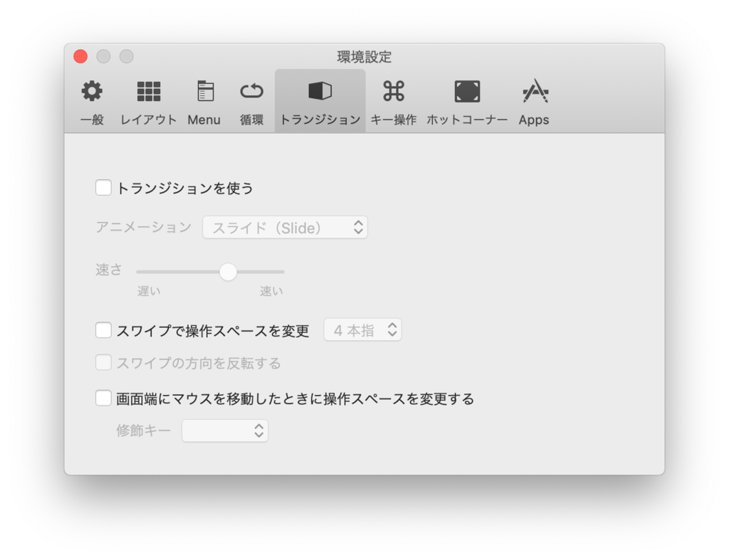This screenshot has height=560, width=729.
Task: Switch to the レイアウト grid icon pane
Action: [149, 91]
